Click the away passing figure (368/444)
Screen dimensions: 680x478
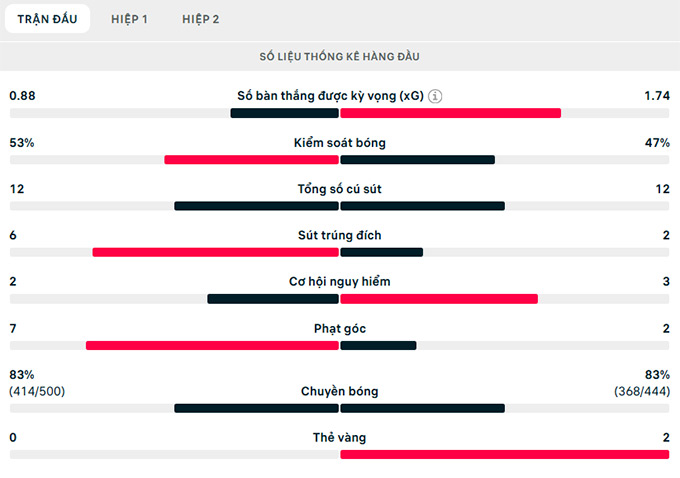(642, 391)
